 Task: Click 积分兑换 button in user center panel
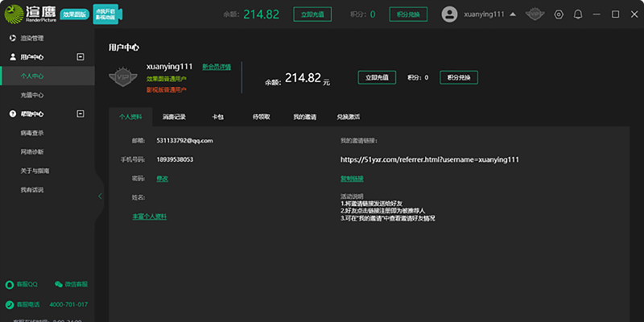tap(458, 77)
